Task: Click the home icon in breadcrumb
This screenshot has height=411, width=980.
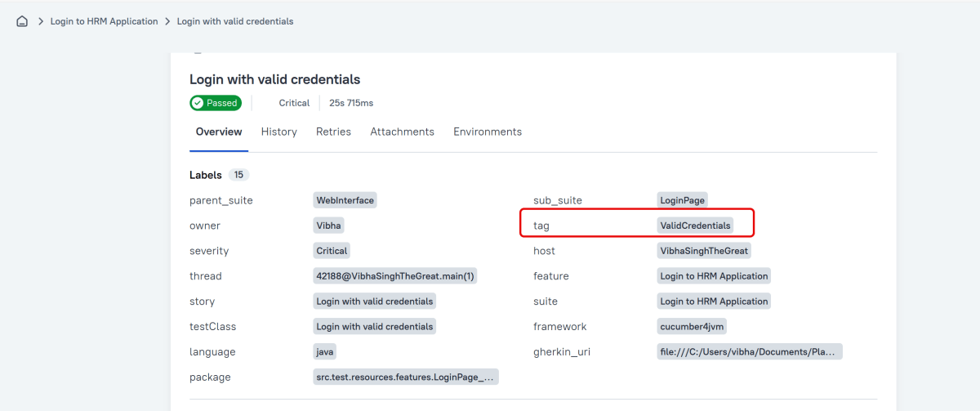Action: point(22,21)
